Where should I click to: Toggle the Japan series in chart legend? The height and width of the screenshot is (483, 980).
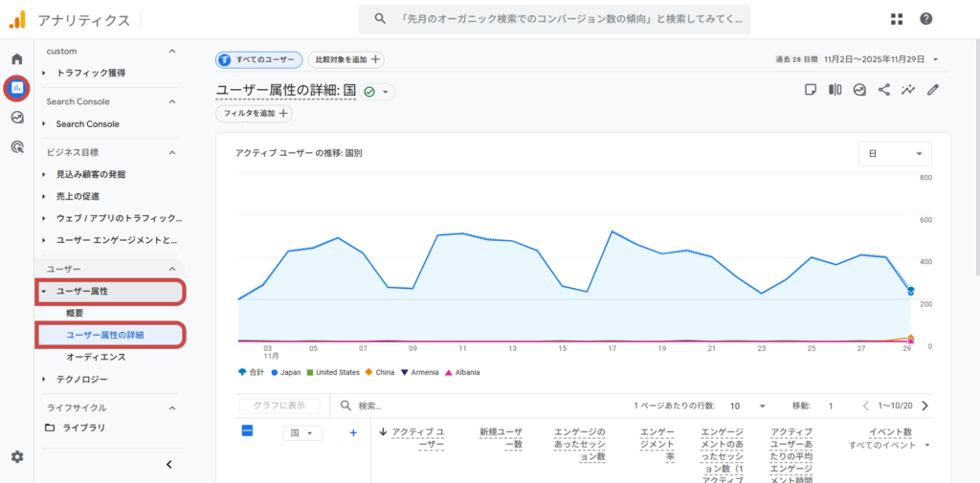click(286, 372)
